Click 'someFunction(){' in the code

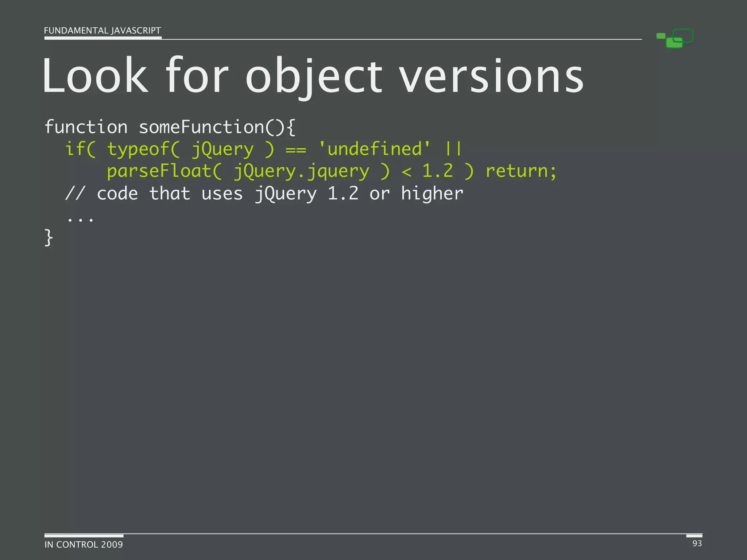pos(217,127)
